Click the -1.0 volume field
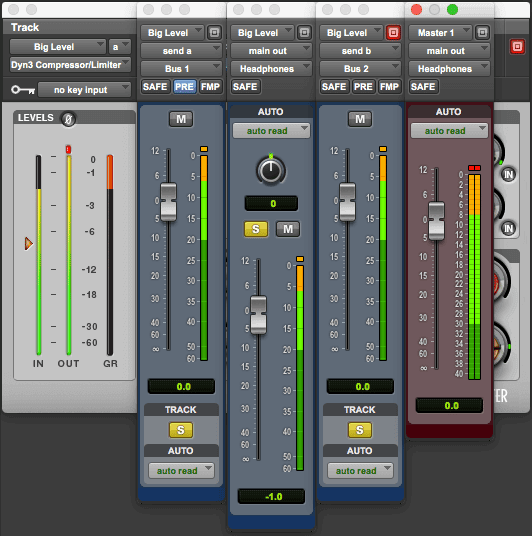Screen dimensions: 532x536 tap(271, 496)
